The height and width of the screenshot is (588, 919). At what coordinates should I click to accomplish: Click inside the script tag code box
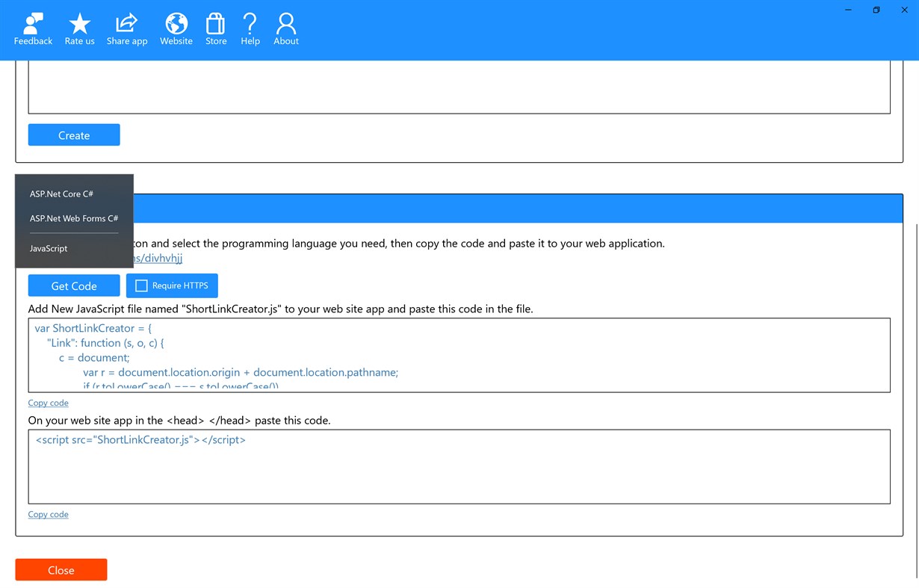(459, 466)
